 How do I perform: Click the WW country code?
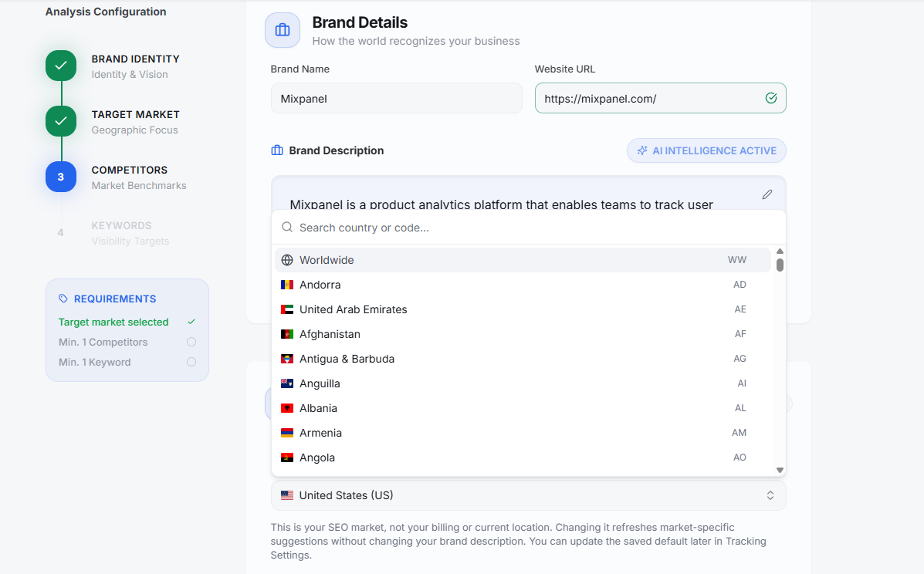click(737, 260)
